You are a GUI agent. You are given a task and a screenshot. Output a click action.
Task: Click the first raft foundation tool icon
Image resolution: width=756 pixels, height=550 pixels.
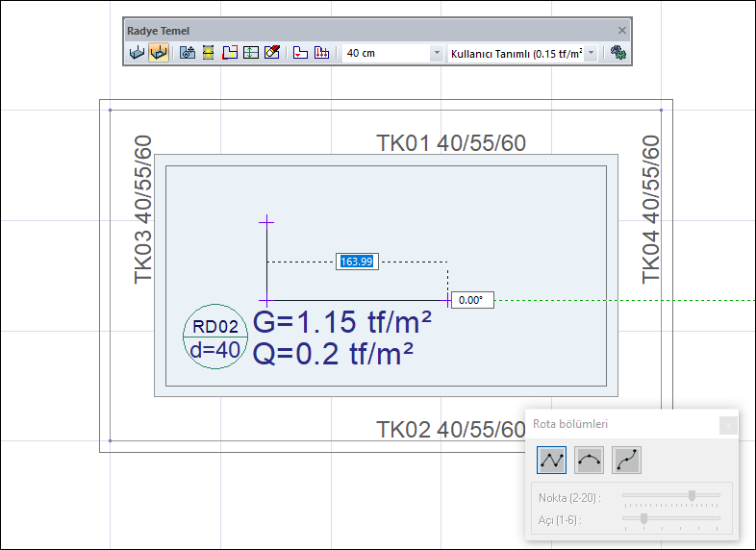137,53
